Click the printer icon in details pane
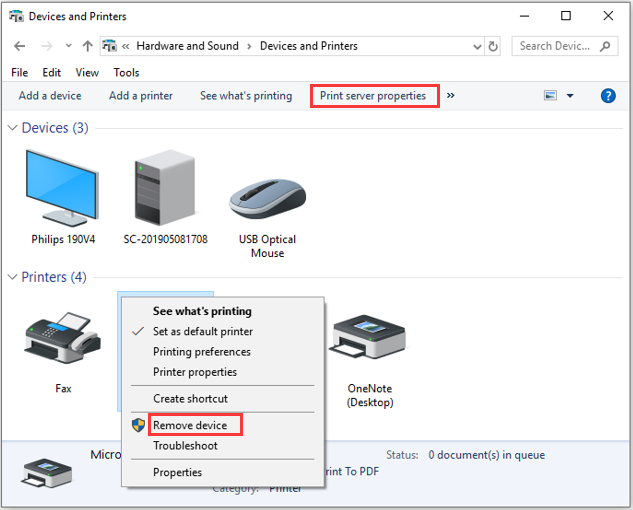Image resolution: width=633 pixels, height=510 pixels. pos(47,472)
